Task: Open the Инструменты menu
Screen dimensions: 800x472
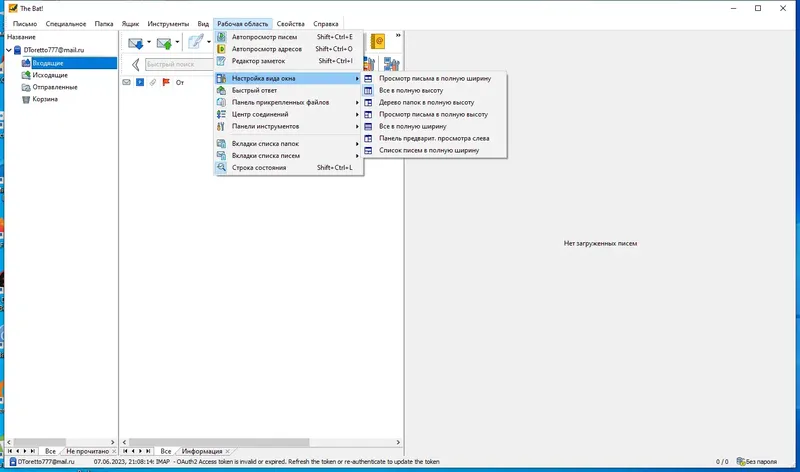Action: [168, 24]
